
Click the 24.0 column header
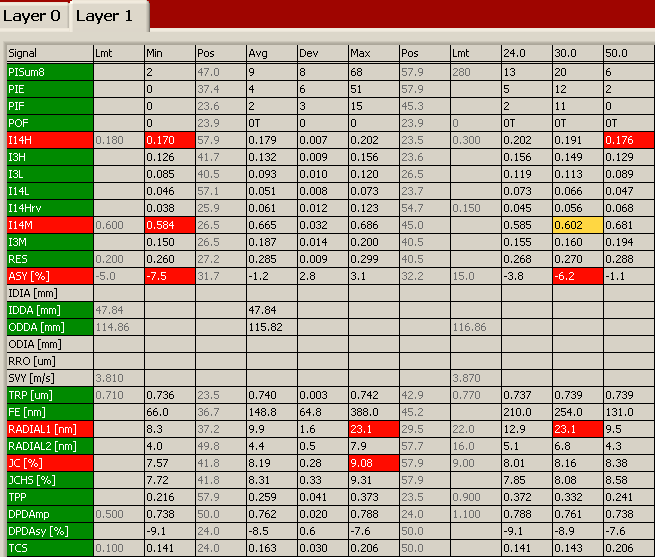(527, 53)
